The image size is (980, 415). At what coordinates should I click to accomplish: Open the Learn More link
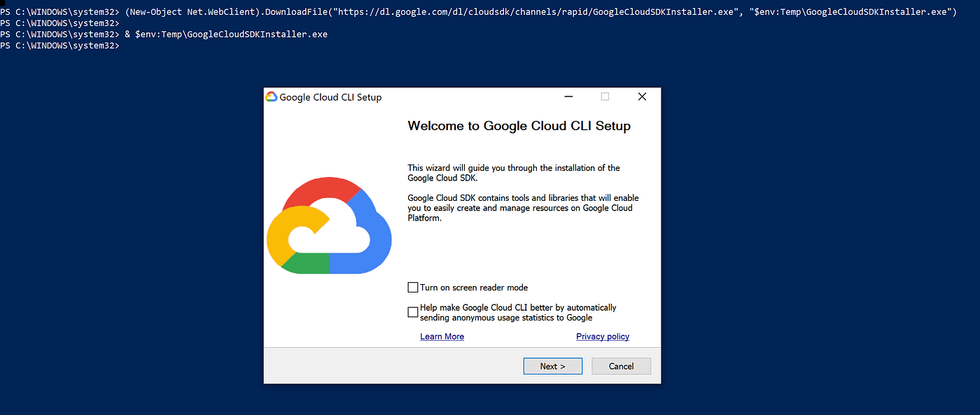[442, 337]
